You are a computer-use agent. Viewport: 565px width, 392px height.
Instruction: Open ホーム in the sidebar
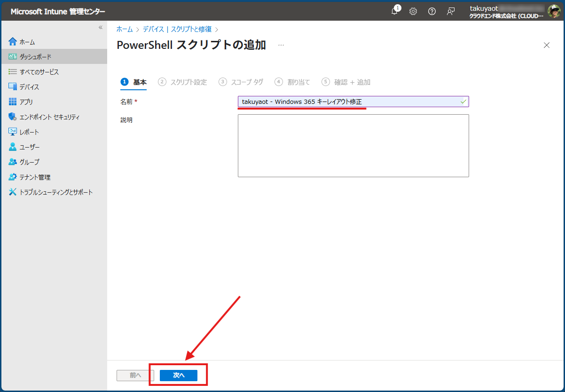[54, 42]
